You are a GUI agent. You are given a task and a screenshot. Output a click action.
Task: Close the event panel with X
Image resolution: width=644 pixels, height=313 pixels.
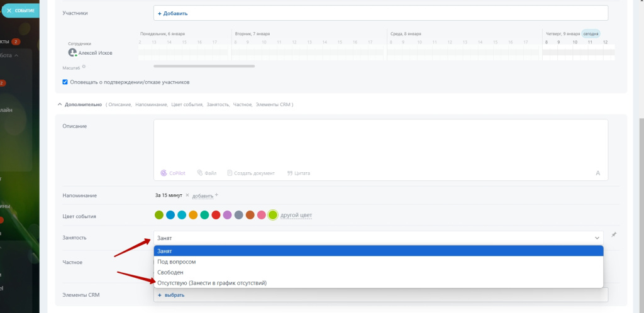[x=9, y=11]
